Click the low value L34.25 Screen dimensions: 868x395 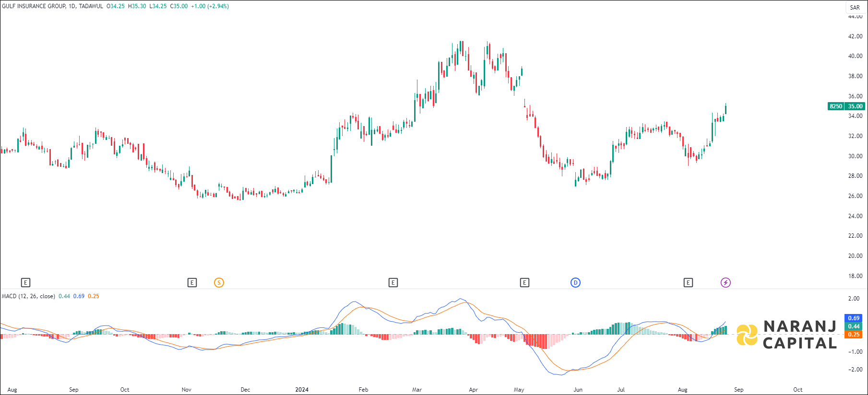coord(158,6)
